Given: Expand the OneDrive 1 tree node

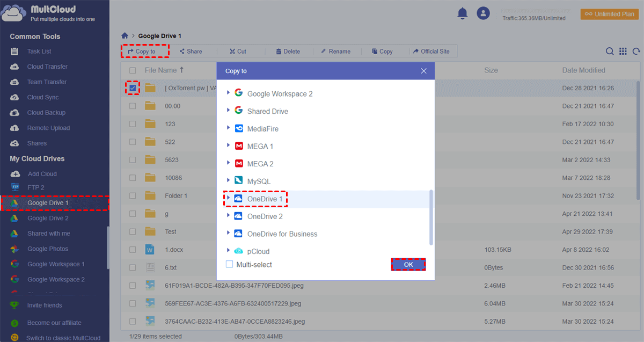Looking at the screenshot, I should pos(229,198).
